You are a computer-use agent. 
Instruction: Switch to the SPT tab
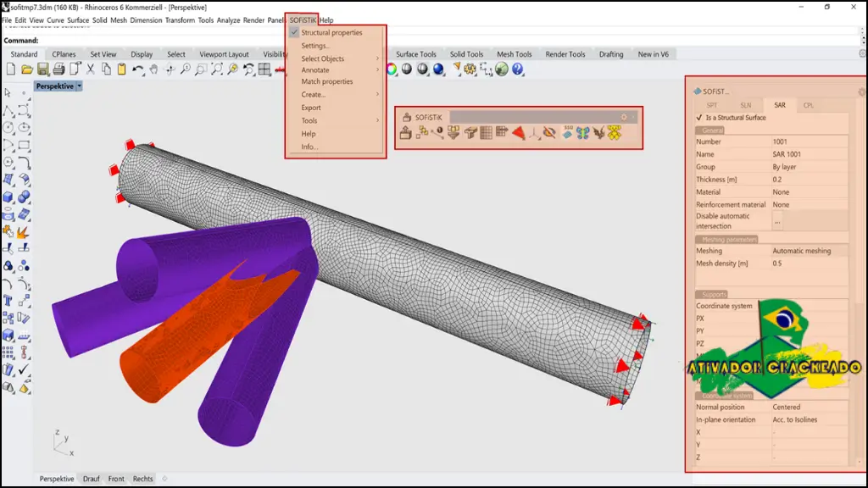click(712, 105)
